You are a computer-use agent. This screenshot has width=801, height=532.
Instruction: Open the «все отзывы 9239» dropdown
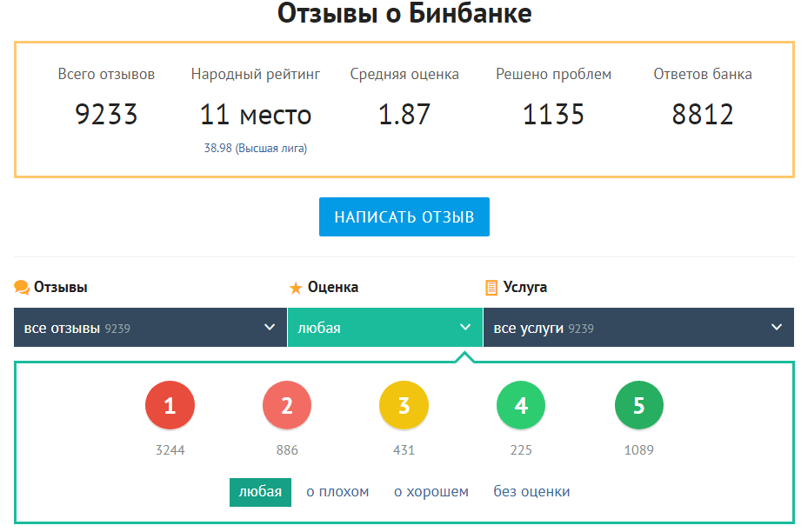point(150,327)
